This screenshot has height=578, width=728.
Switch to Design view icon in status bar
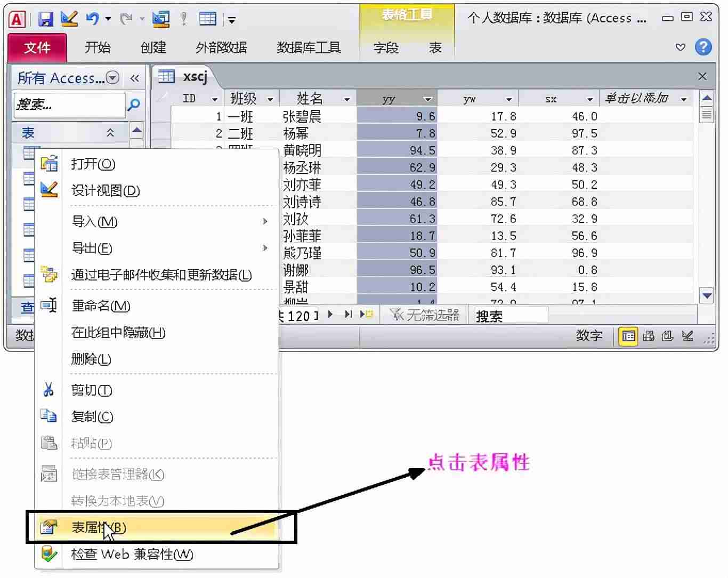[687, 336]
